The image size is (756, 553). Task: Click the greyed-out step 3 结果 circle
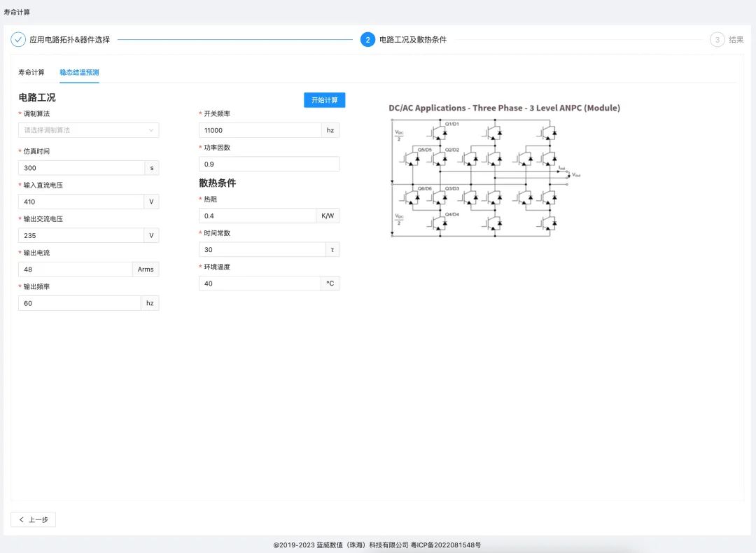[717, 40]
